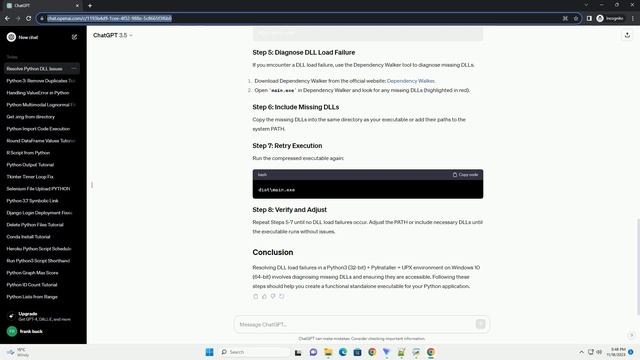Click the share chat icon

(627, 36)
